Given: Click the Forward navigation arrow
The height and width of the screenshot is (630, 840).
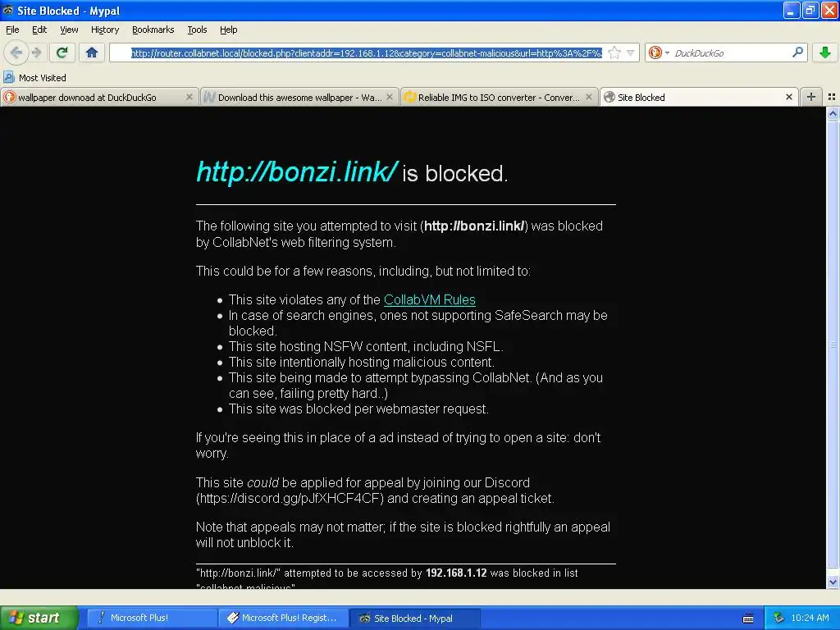Looking at the screenshot, I should tap(36, 52).
